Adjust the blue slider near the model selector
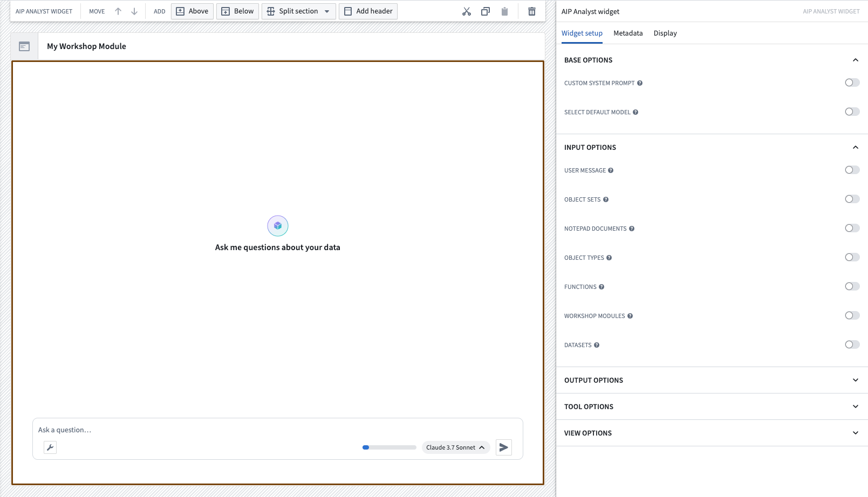Screen dimensions: 868x497 365,447
